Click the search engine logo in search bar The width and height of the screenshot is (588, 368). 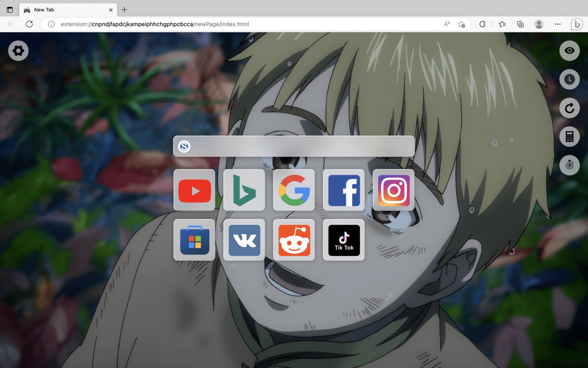[184, 146]
